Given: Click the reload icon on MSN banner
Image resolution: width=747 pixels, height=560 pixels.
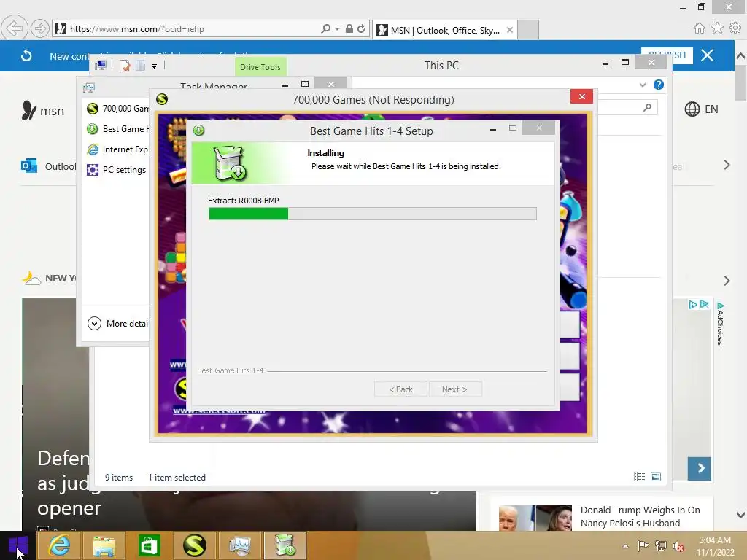Looking at the screenshot, I should 26,55.
